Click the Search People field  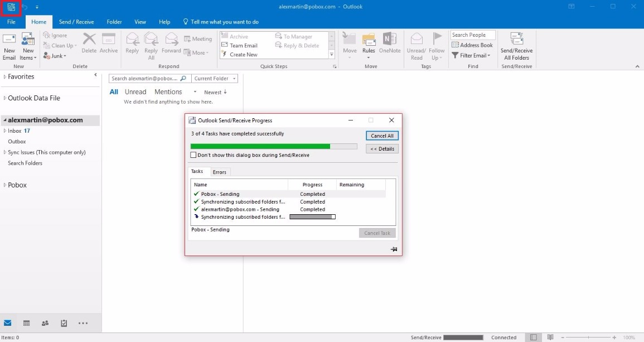point(473,35)
